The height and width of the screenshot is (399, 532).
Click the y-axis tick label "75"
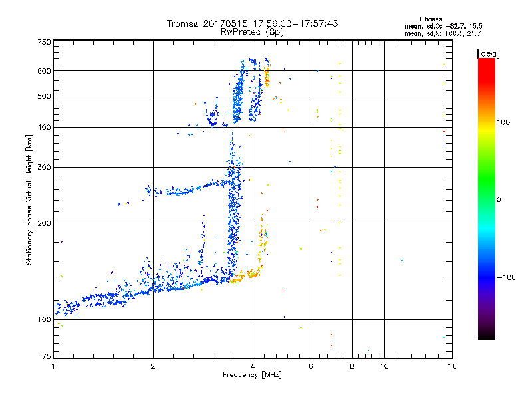point(47,356)
